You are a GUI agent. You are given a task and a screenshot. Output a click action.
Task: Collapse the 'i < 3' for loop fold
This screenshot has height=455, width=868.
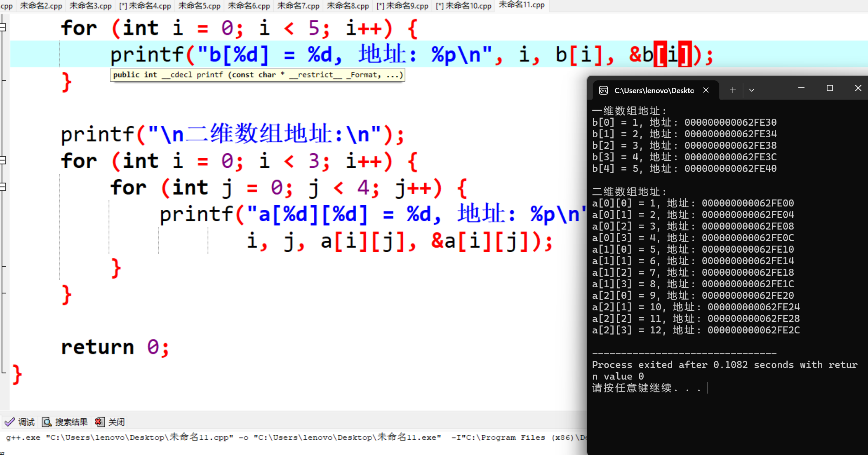click(x=3, y=160)
